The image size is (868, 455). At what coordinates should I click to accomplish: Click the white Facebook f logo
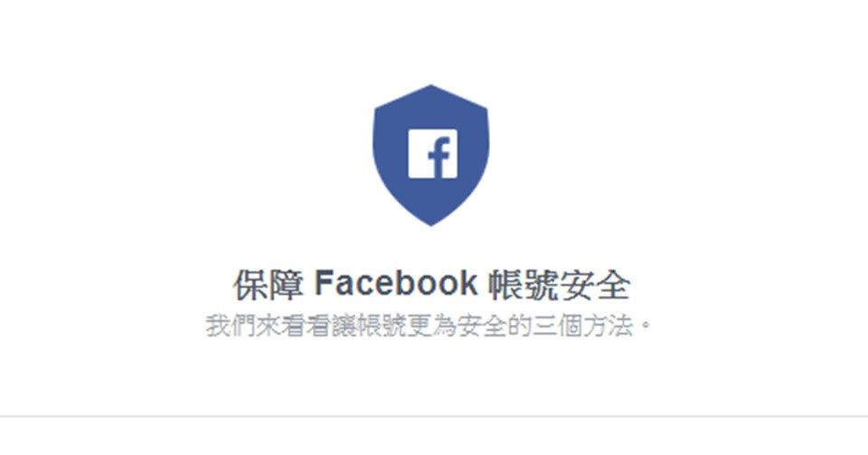(433, 154)
